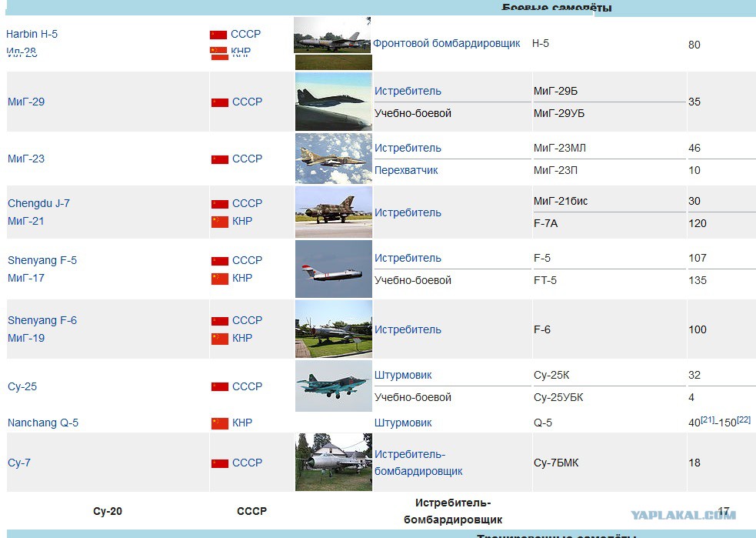The image size is (756, 538).
Task: Select the Учебно-боевой text in Су-25 row
Action: 413,398
